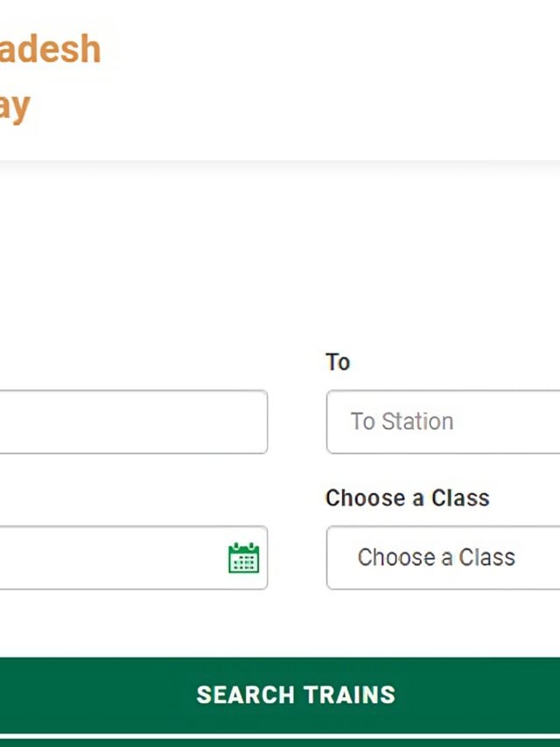Focus the To Station input field
Screen dimensions: 560x747
pos(443,421)
